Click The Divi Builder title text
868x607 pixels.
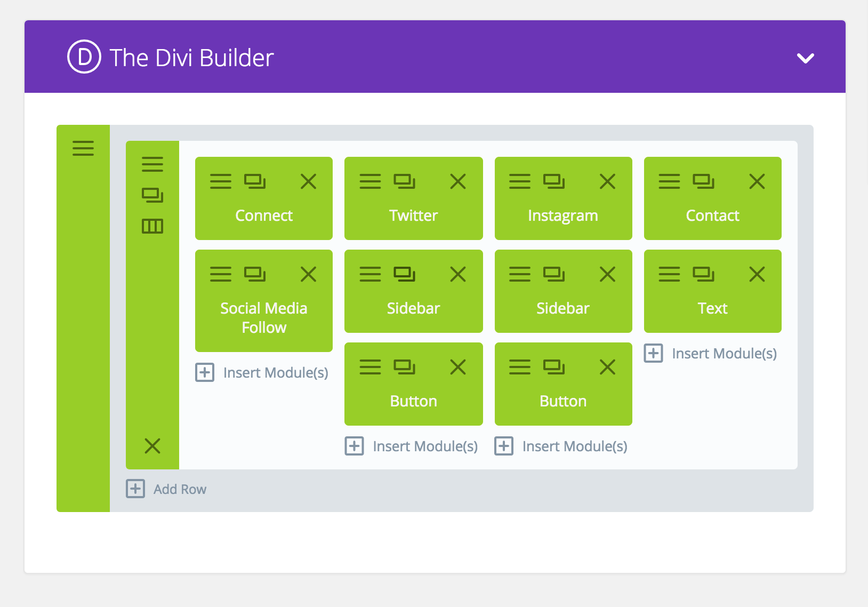(x=191, y=58)
